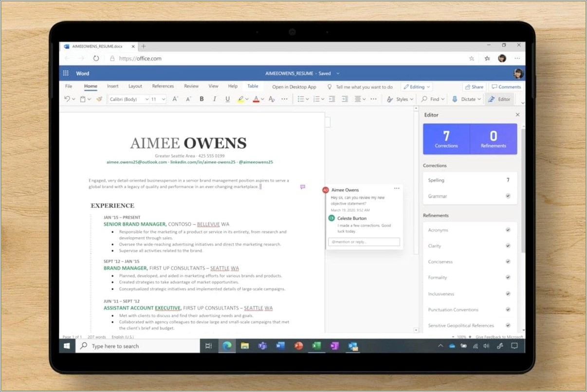Click the bulleted list icon
Viewport: 587px width, 392px height.
pos(300,99)
